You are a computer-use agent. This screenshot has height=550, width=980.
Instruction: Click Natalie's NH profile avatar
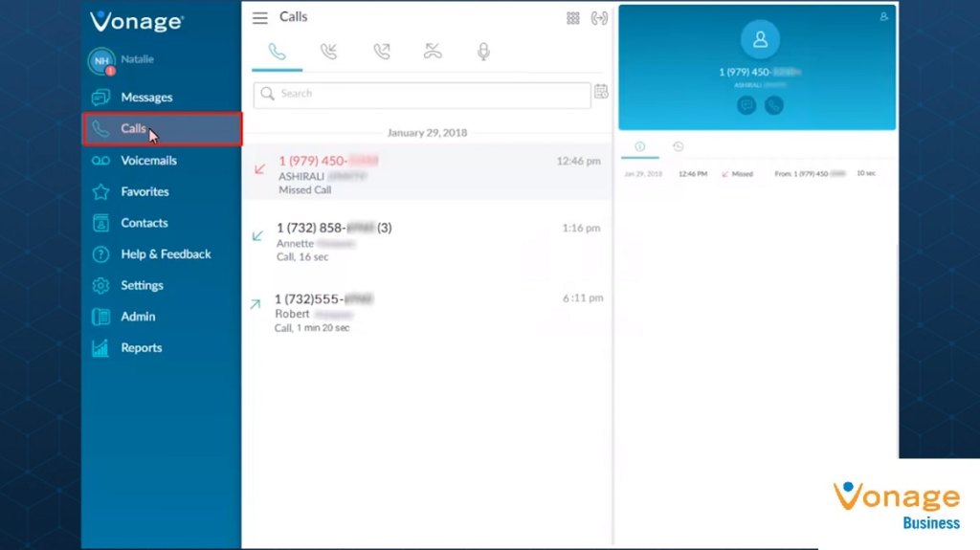point(101,61)
